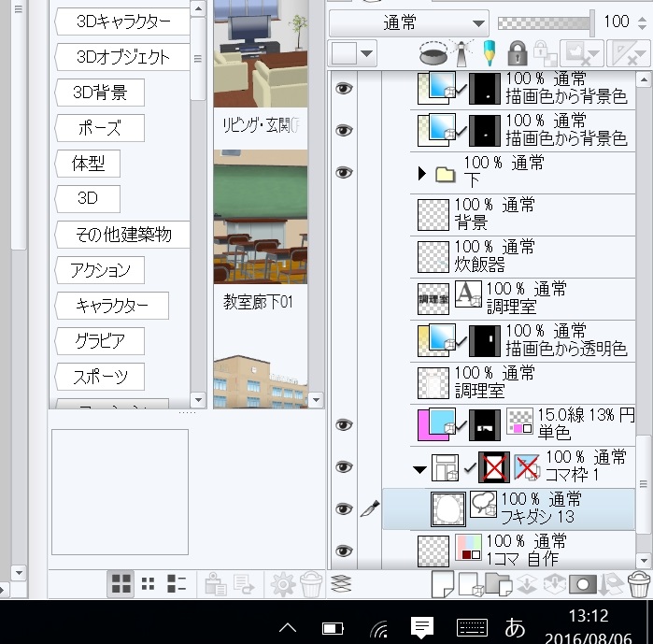Click the layer opacity slider
The width and height of the screenshot is (653, 644).
tap(547, 21)
